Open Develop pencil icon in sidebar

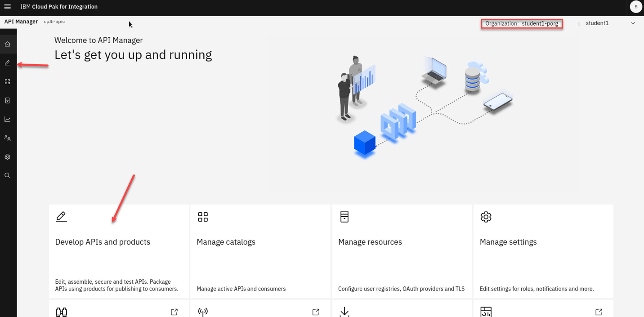(x=7, y=63)
